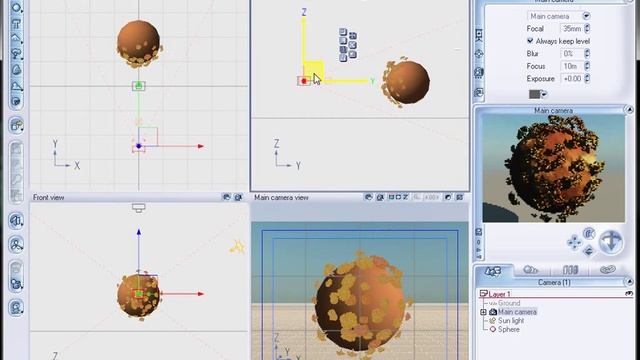This screenshot has height=360, width=640.
Task: Click the camera dolly diamond control
Action: pyautogui.click(x=589, y=251)
